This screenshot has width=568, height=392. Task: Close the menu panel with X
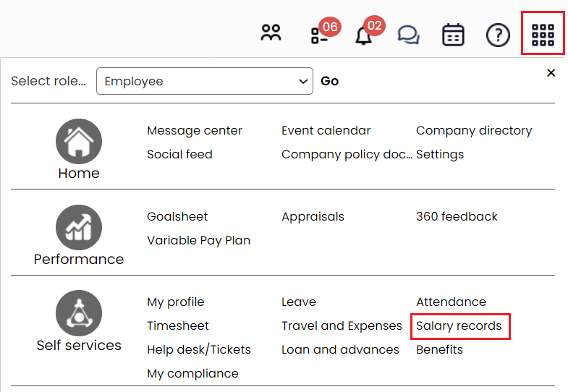[x=551, y=73]
